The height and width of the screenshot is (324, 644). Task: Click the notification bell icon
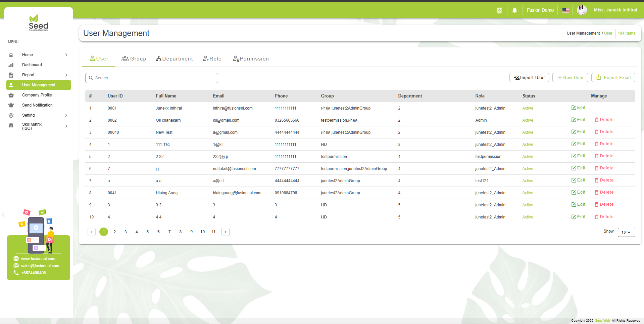(514, 10)
